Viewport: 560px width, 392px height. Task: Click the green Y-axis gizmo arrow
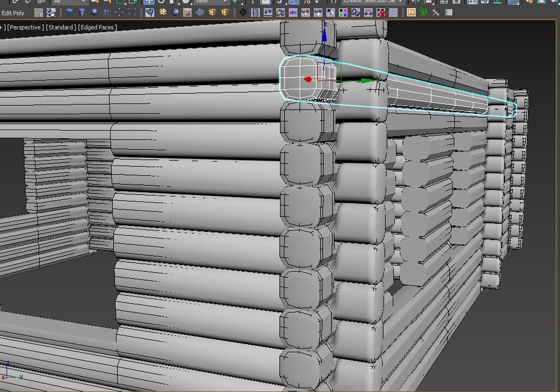click(x=367, y=81)
